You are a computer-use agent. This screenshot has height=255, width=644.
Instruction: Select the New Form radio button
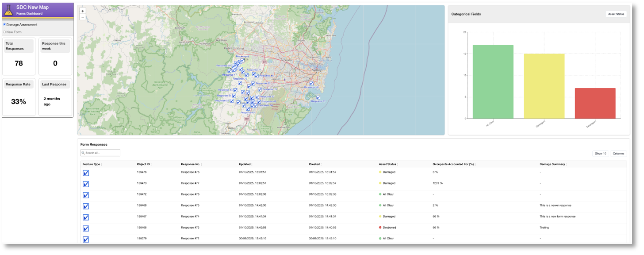(x=4, y=32)
